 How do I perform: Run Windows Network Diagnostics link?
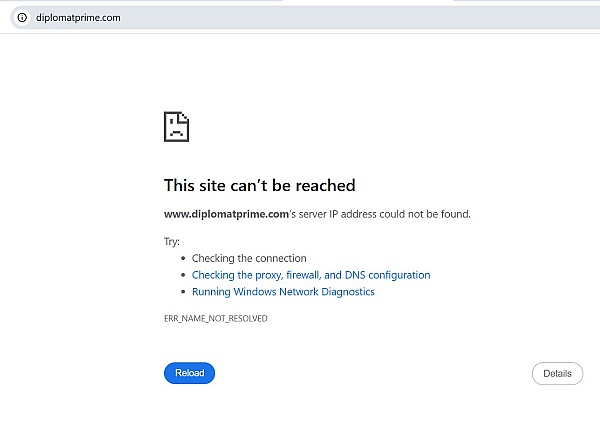pos(283,292)
